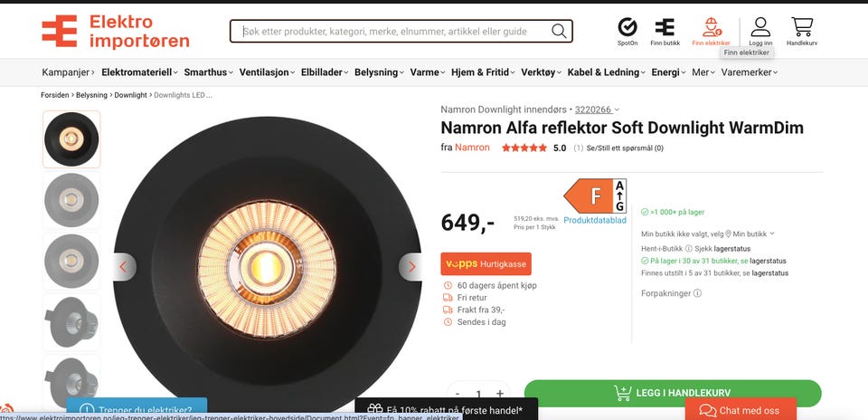This screenshot has width=868, height=420.
Task: Open the Kampanjer menu item
Action: [68, 72]
